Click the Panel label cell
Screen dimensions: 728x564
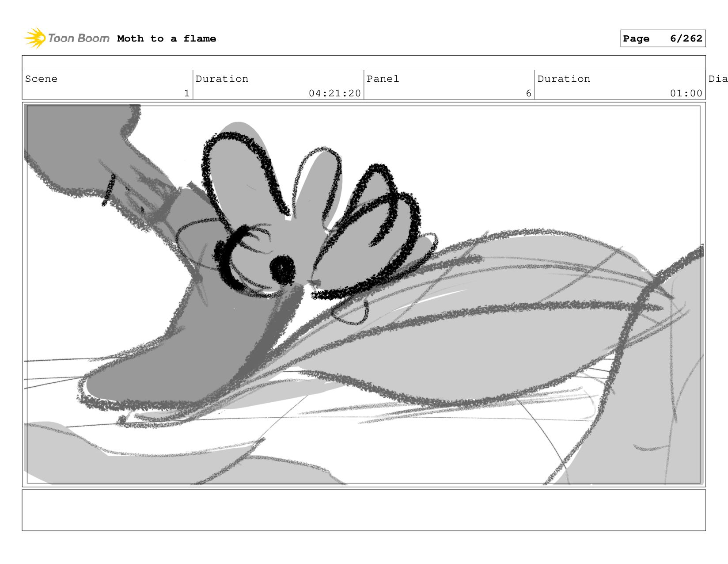click(x=449, y=84)
